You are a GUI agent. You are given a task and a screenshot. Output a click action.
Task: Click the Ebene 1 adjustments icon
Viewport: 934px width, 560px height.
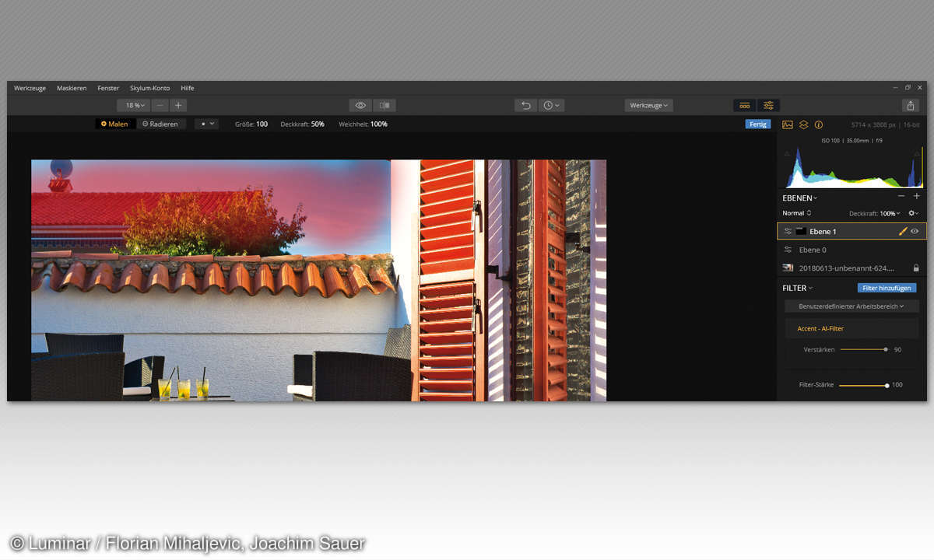coord(788,231)
